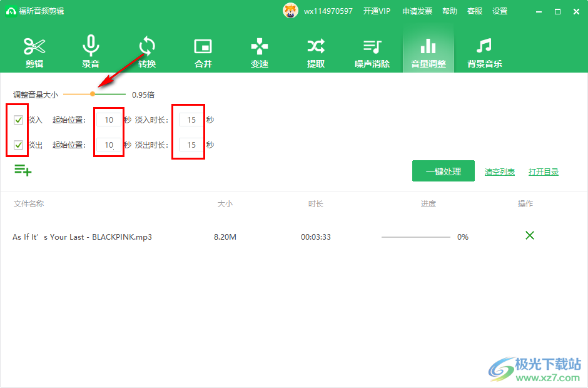
Task: Click the volume size slider handle
Action: click(x=93, y=94)
